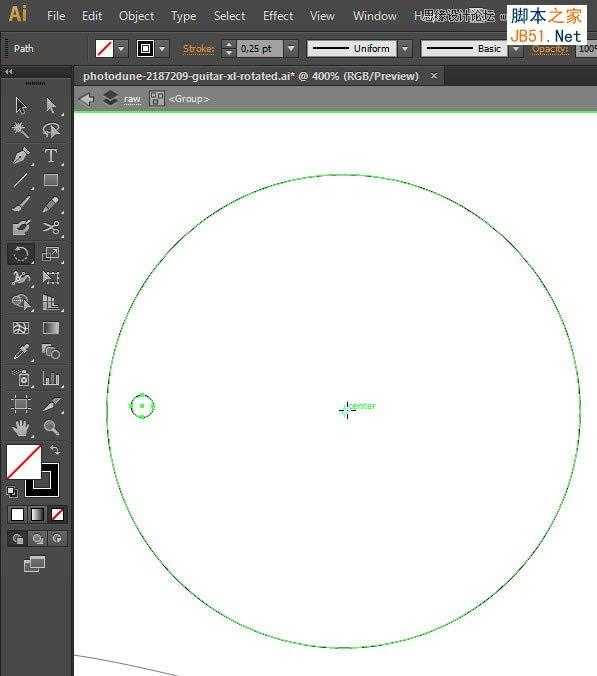Viewport: 597px width, 676px height.
Task: Exit isolation mode with back arrow
Action: (87, 100)
